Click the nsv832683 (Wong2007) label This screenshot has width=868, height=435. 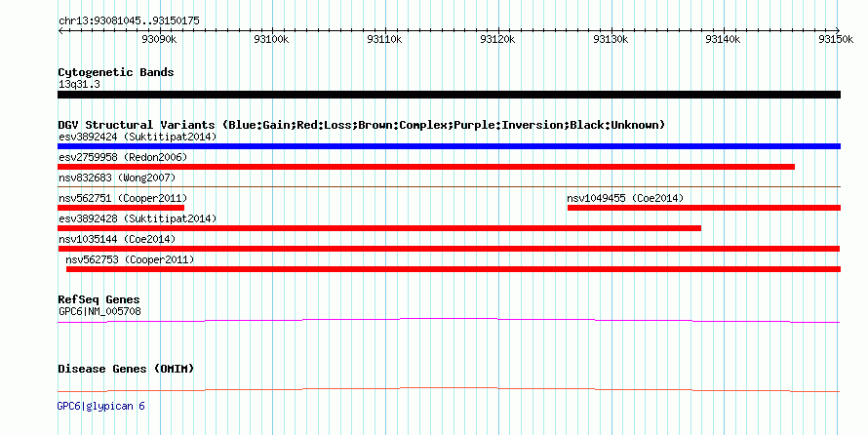coord(117,178)
